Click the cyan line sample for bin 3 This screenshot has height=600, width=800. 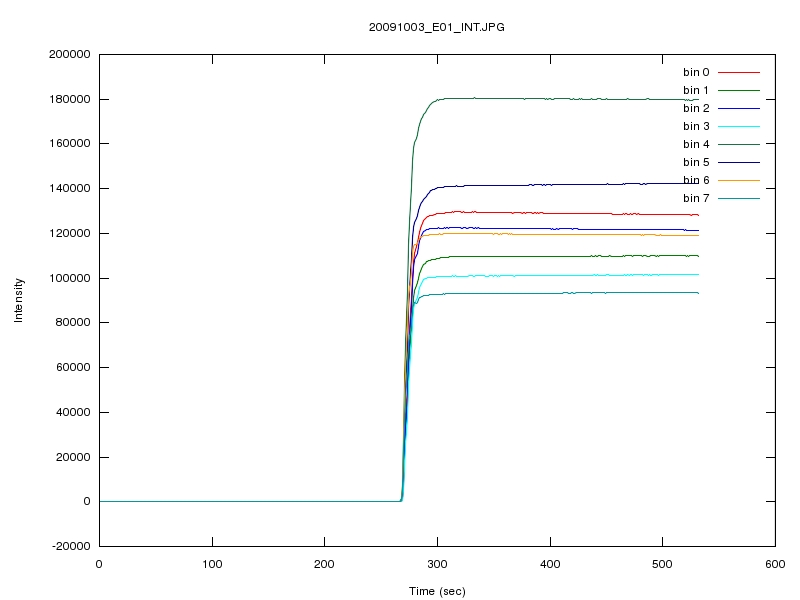pyautogui.click(x=739, y=126)
